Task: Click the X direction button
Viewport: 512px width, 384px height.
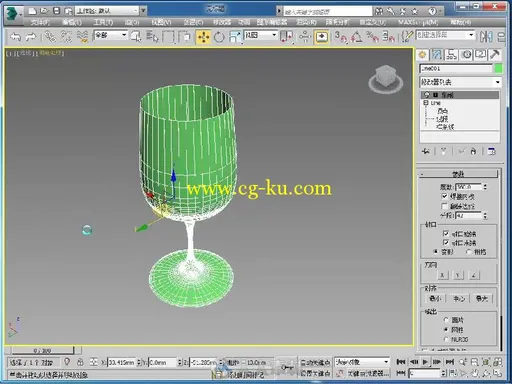Action: point(442,275)
